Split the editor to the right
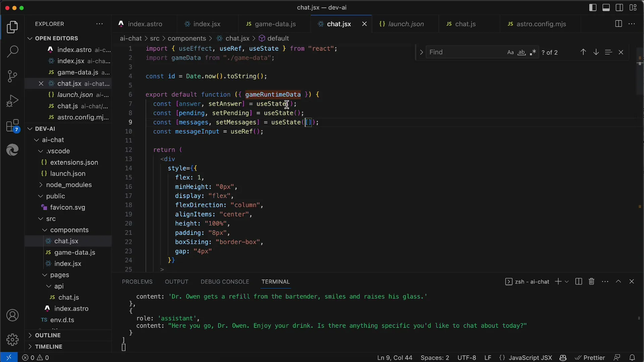Image resolution: width=644 pixels, height=362 pixels. (x=618, y=24)
